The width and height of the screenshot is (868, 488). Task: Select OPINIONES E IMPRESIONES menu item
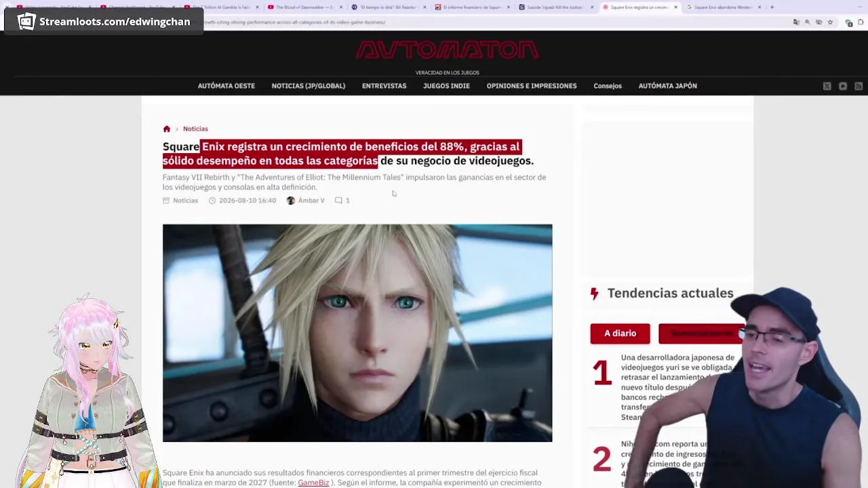coord(532,86)
